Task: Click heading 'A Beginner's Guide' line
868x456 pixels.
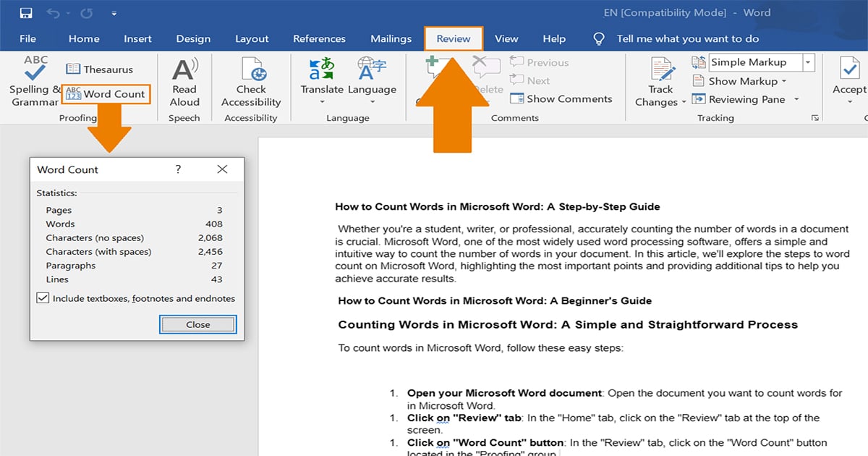Action: (495, 300)
